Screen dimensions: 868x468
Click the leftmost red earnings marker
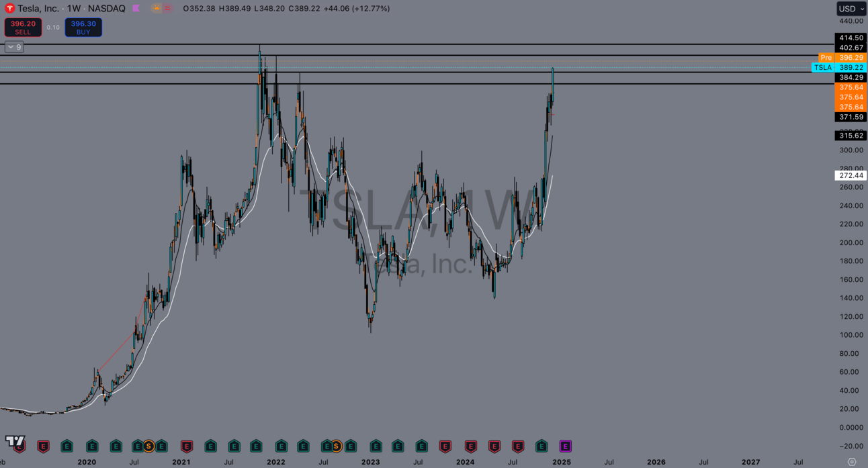(x=19, y=446)
